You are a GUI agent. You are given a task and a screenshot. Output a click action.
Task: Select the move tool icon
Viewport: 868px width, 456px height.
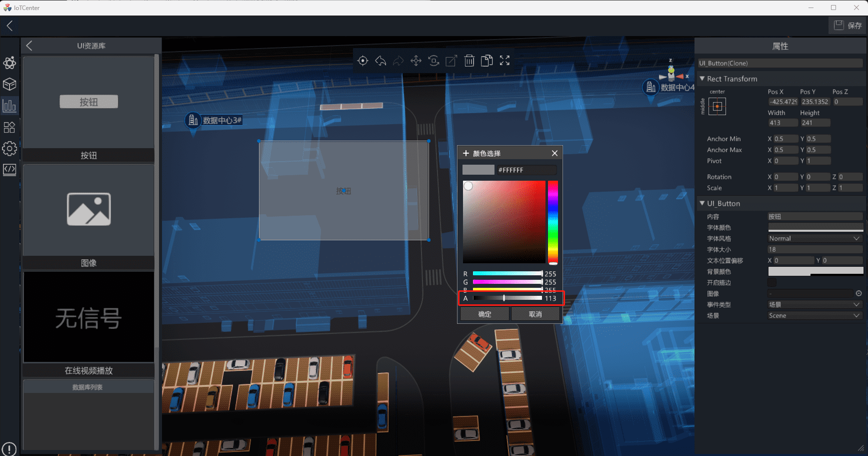point(416,61)
